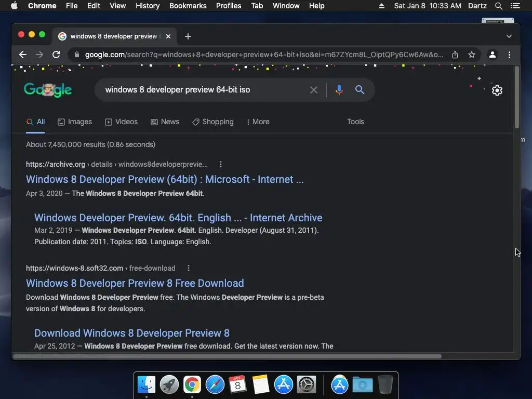The height and width of the screenshot is (399, 532).
Task: Open the History menu
Action: point(148,6)
